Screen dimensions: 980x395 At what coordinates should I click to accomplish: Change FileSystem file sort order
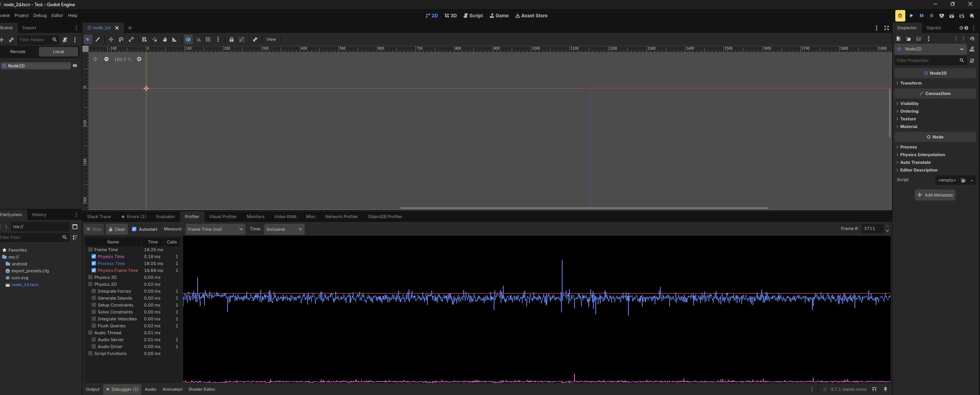pyautogui.click(x=75, y=237)
